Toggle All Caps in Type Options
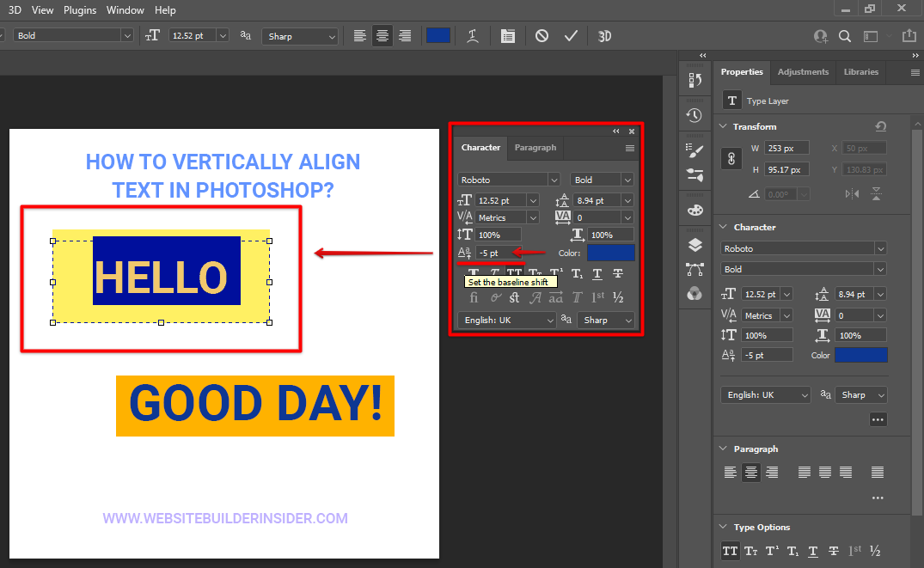Viewport: 924px width, 568px height. coord(730,551)
